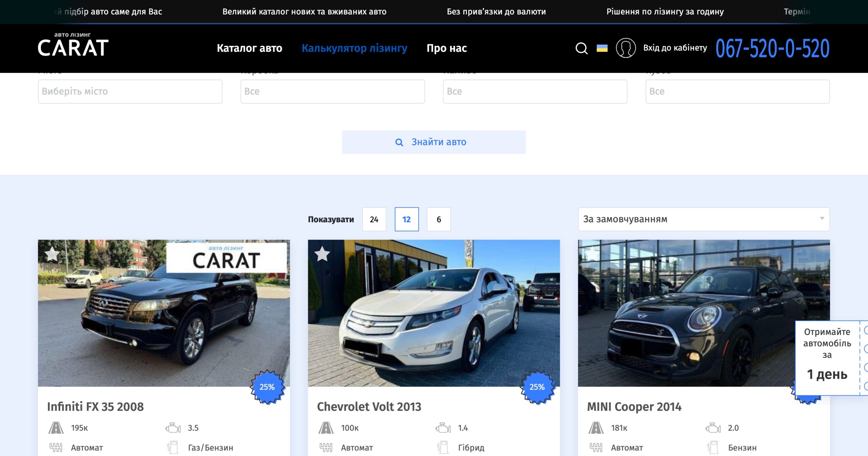868x456 pixels.
Task: Open the Infiniti FX 35 car photo
Action: [x=164, y=313]
